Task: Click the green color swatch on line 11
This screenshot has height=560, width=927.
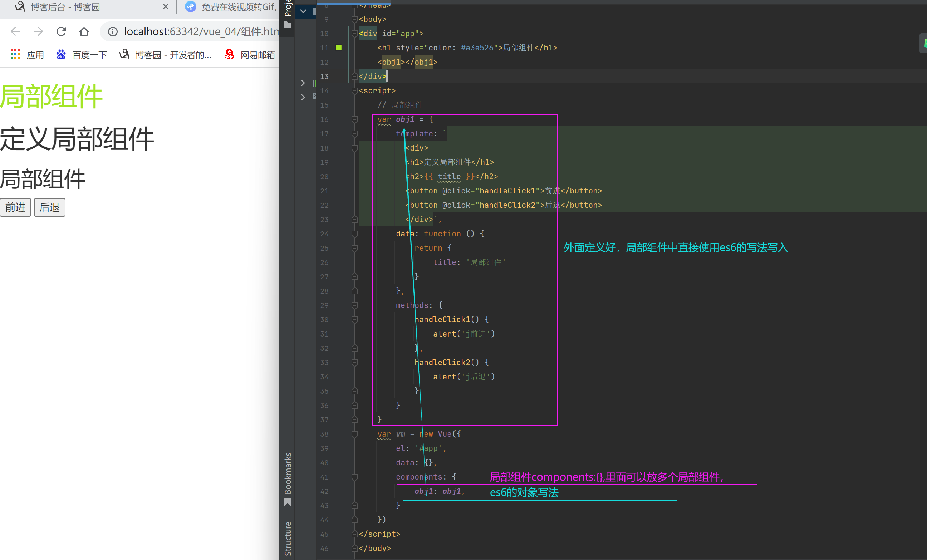Action: 339,48
